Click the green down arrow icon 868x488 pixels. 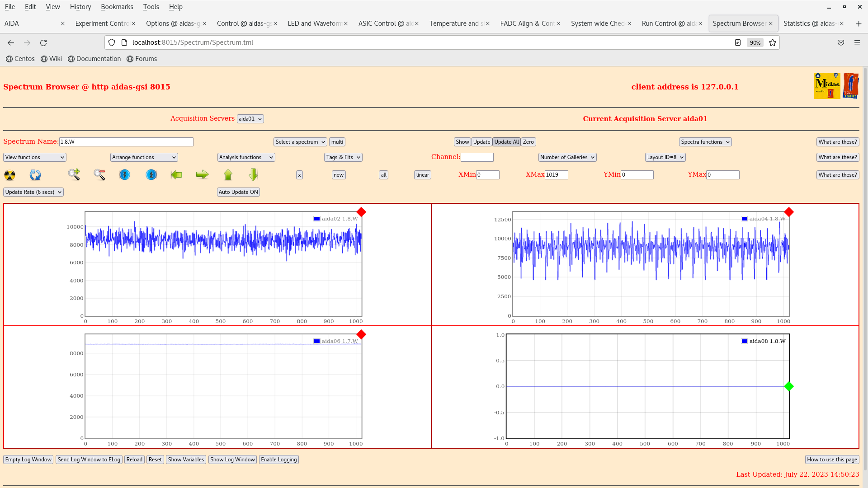pyautogui.click(x=253, y=174)
